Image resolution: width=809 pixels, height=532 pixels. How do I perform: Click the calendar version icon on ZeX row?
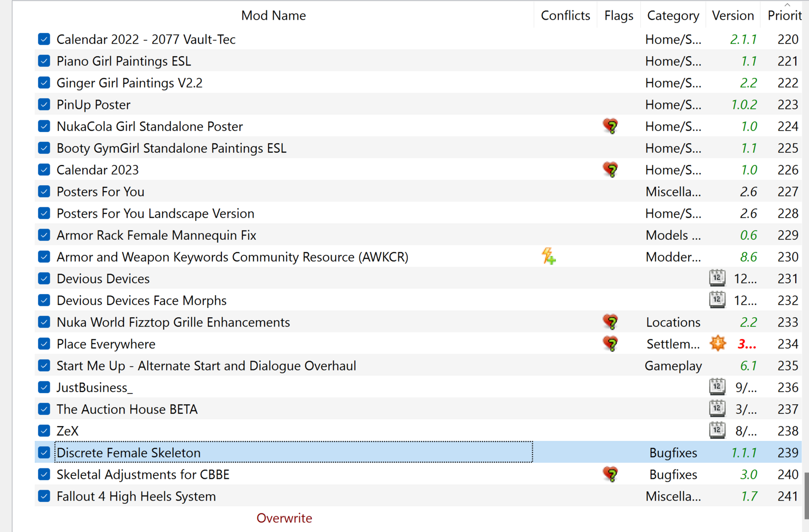pos(717,430)
